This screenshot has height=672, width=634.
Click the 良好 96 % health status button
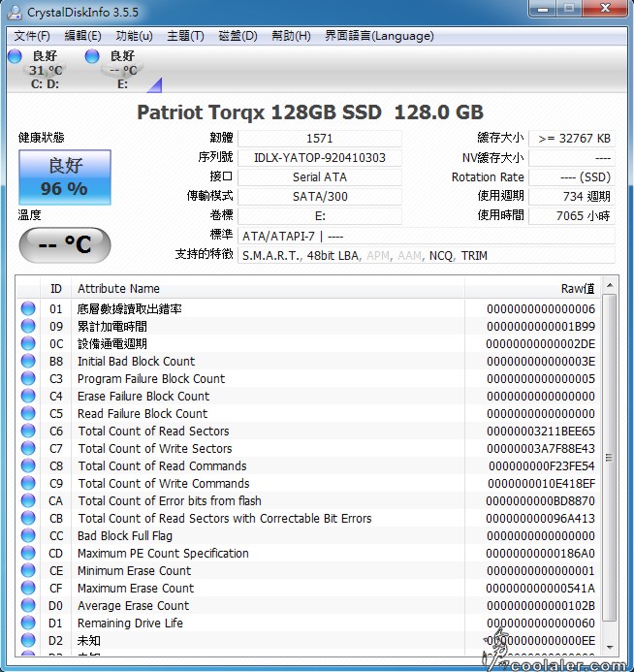click(65, 177)
